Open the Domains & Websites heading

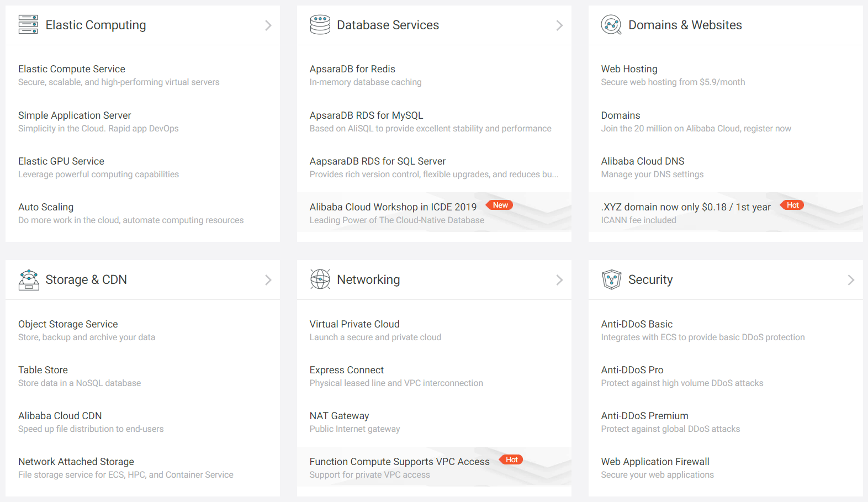click(x=685, y=25)
